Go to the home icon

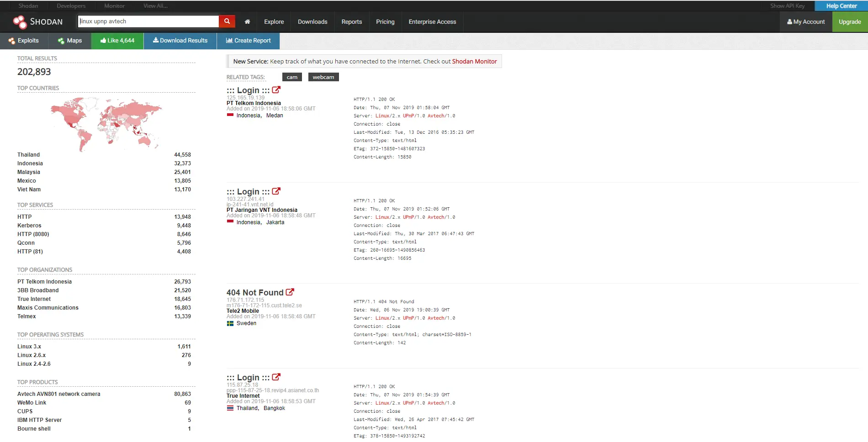[x=247, y=22]
